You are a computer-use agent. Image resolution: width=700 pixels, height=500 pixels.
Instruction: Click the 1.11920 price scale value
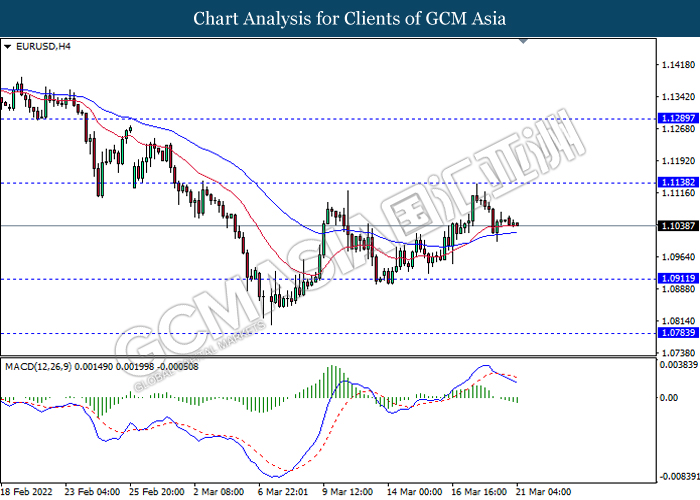(678, 161)
